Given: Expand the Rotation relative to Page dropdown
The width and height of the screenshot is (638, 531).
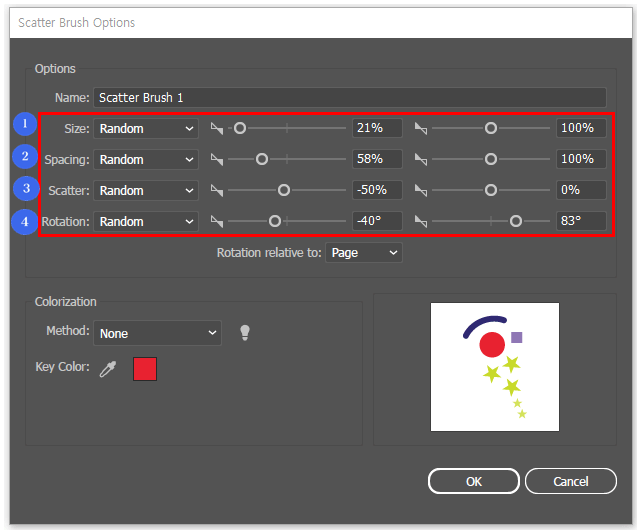Looking at the screenshot, I should (x=364, y=253).
